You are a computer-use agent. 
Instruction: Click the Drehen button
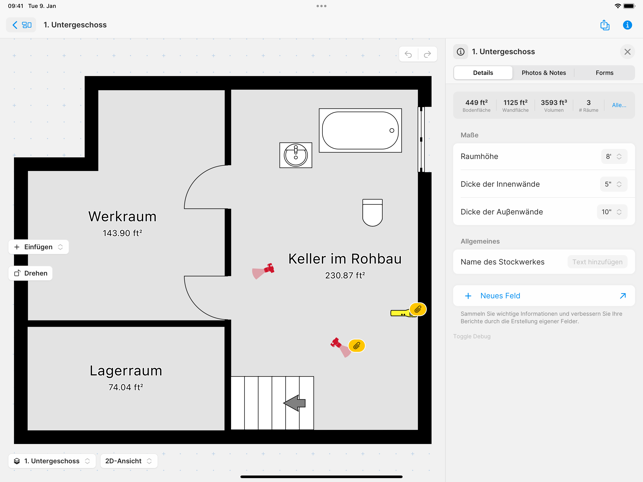tap(31, 273)
